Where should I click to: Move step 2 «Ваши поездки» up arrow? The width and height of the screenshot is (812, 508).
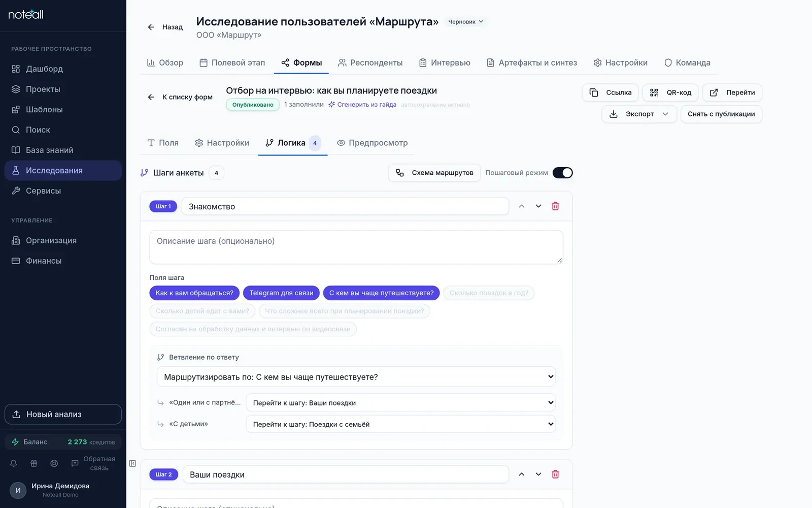coord(521,474)
